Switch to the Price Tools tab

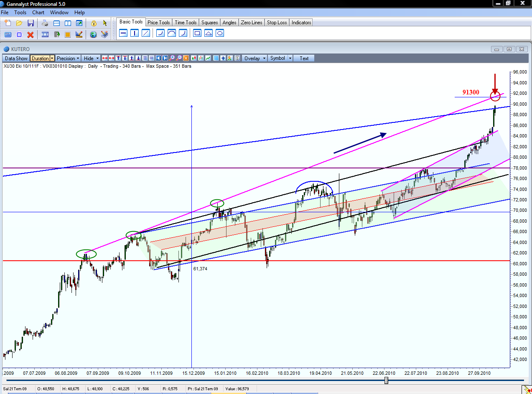pyautogui.click(x=158, y=23)
